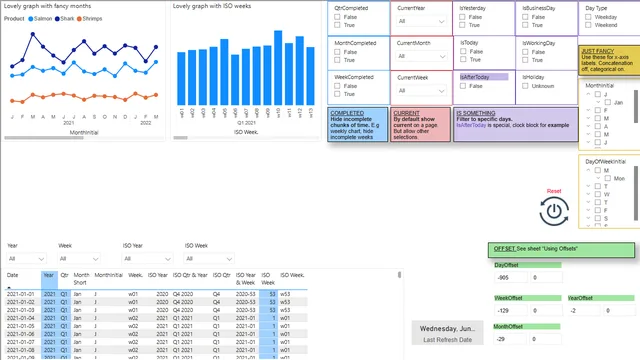Click the Shrimps legend marker

coord(79,19)
